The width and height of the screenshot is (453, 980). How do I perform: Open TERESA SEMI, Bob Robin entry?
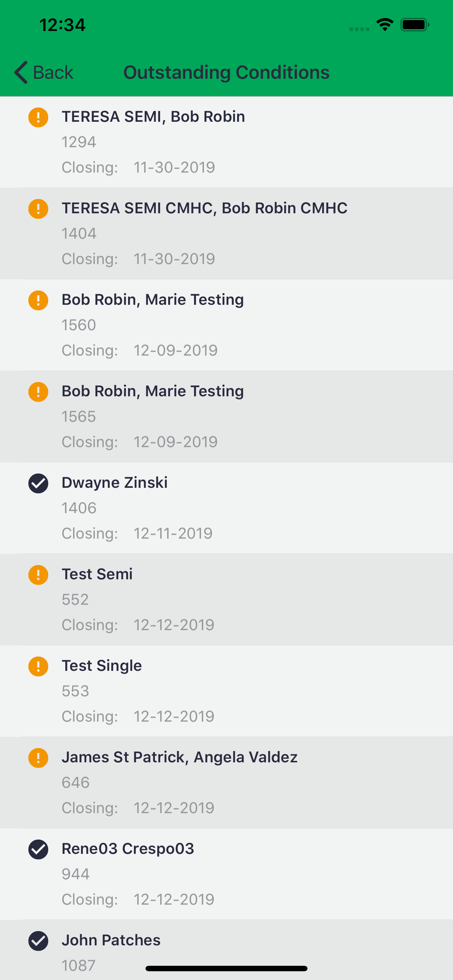[226, 142]
